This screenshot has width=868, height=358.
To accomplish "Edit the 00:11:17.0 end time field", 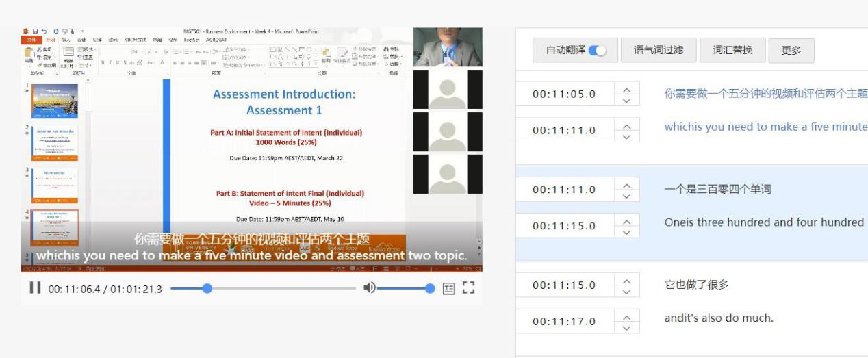I will coord(564,322).
